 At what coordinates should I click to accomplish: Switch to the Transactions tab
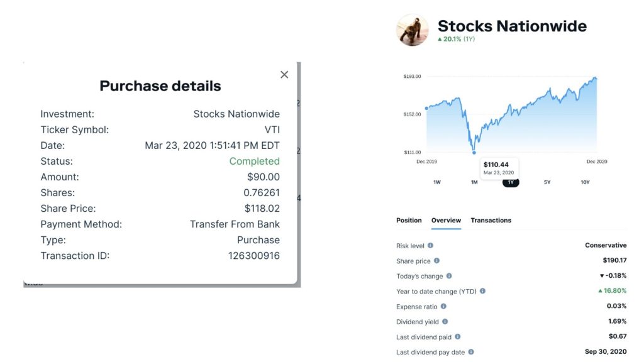[491, 221]
